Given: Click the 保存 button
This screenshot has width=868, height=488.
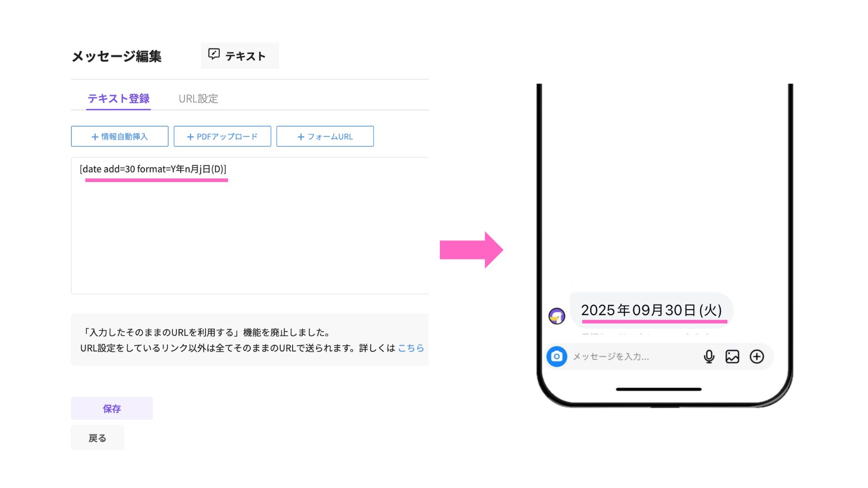Looking at the screenshot, I should 112,408.
